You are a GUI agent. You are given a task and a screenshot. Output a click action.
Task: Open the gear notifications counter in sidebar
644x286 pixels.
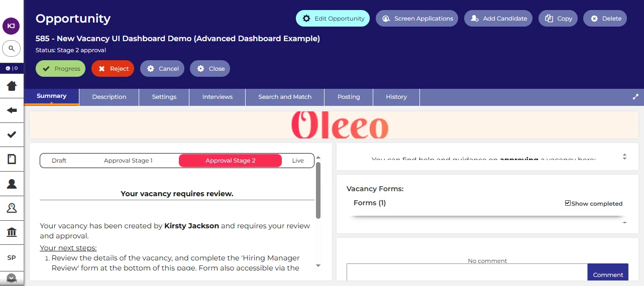[x=11, y=68]
